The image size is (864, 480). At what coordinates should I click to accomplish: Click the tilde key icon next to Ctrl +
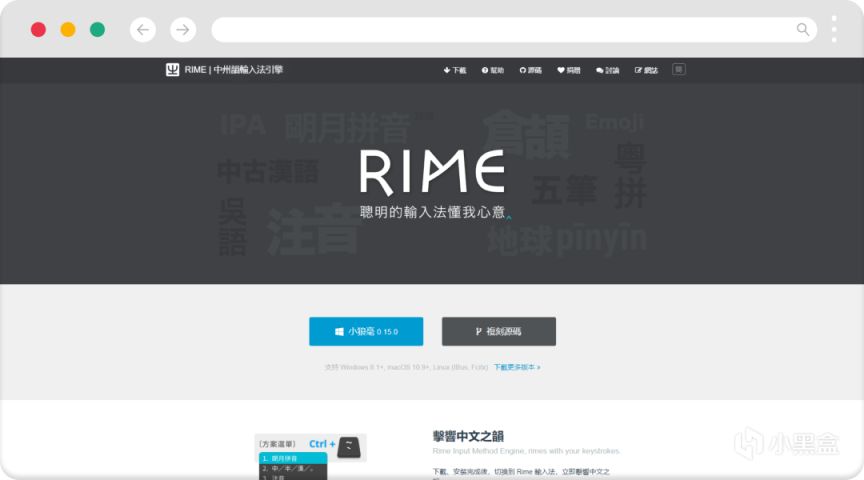click(349, 447)
